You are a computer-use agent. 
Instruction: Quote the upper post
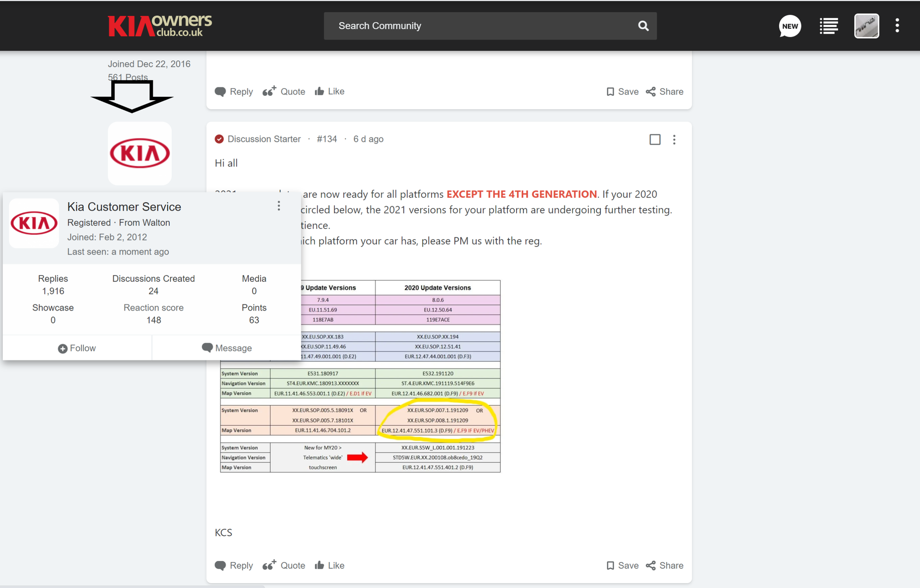tap(284, 92)
